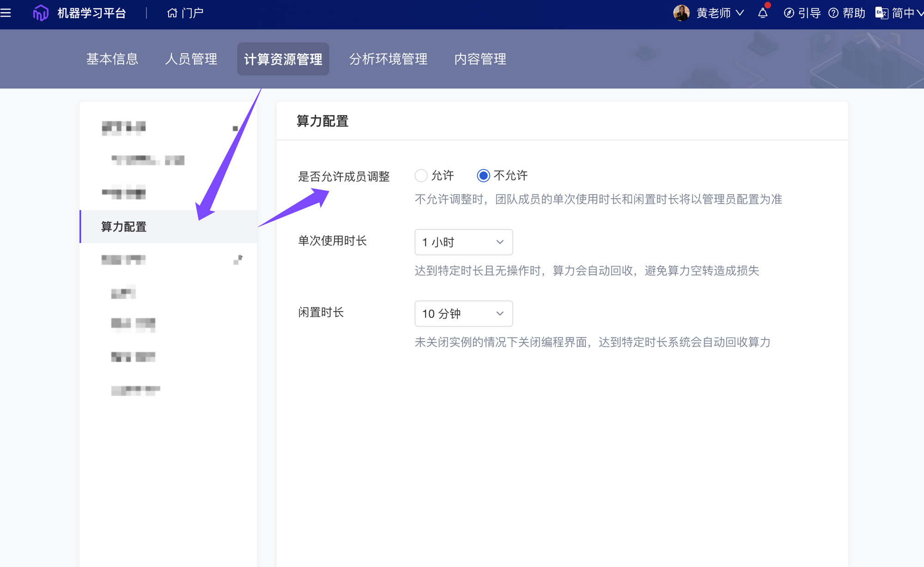
Task: Open the 闲置时长 dropdown showing 10 分钟
Action: pos(463,314)
